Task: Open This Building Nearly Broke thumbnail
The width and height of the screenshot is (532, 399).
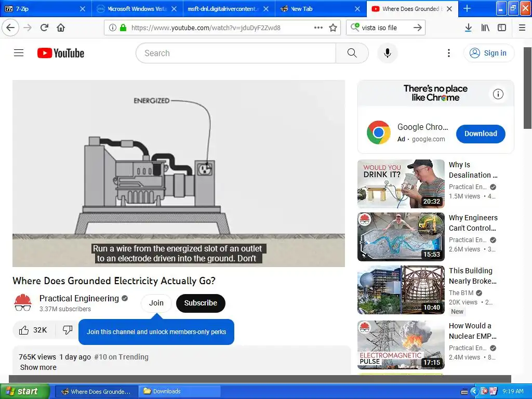Action: [401, 290]
